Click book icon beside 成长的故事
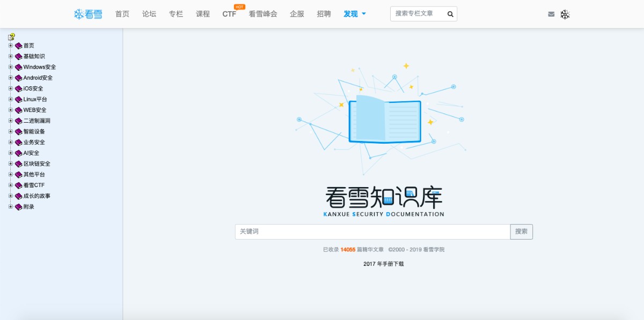Viewport: 644px width, 320px height. 19,196
